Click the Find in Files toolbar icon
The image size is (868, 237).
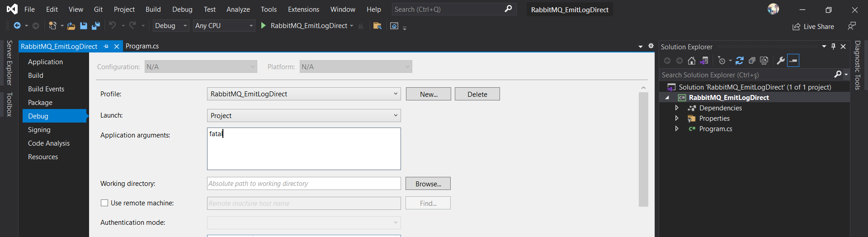[x=377, y=26]
